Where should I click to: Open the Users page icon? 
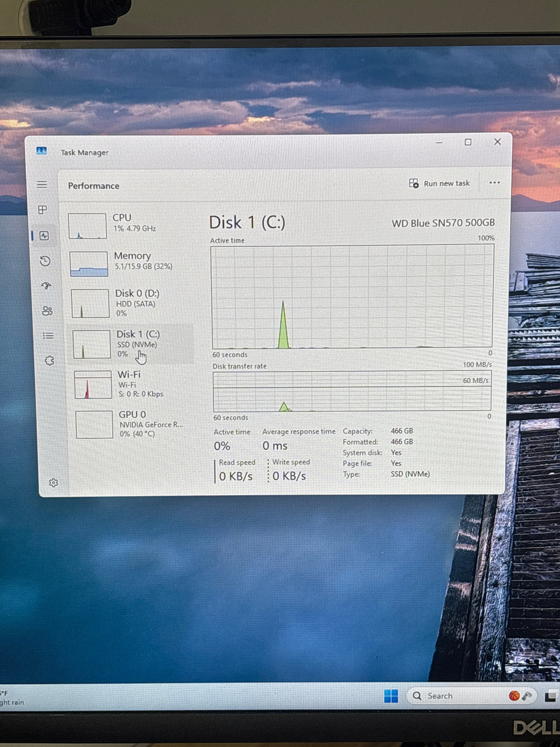tap(48, 311)
